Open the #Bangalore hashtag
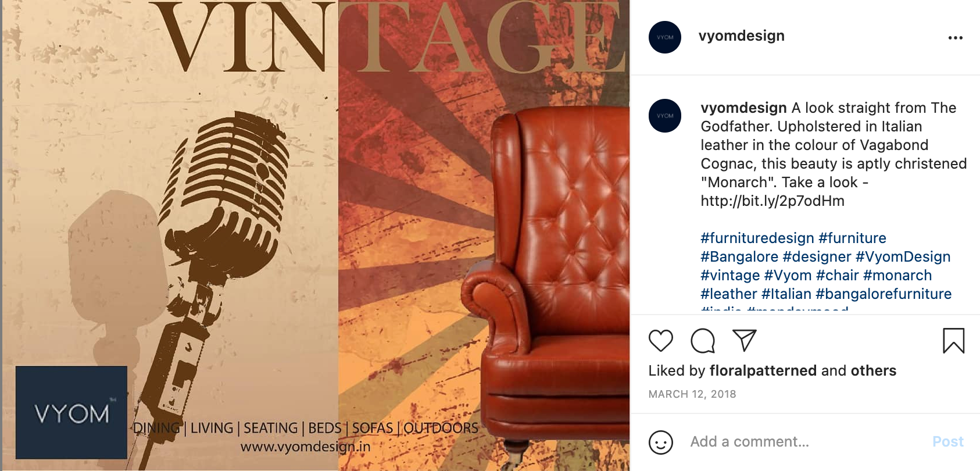 [739, 257]
